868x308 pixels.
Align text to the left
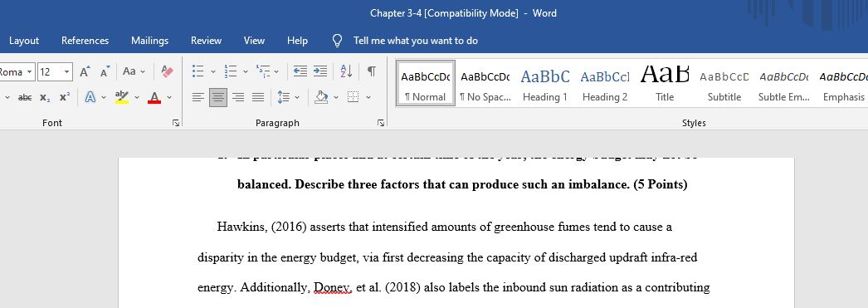tap(198, 97)
